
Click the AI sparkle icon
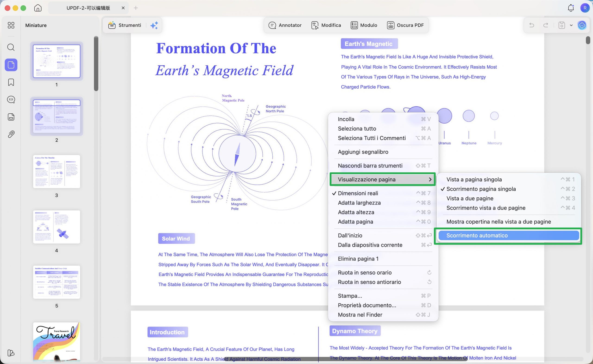tap(154, 25)
